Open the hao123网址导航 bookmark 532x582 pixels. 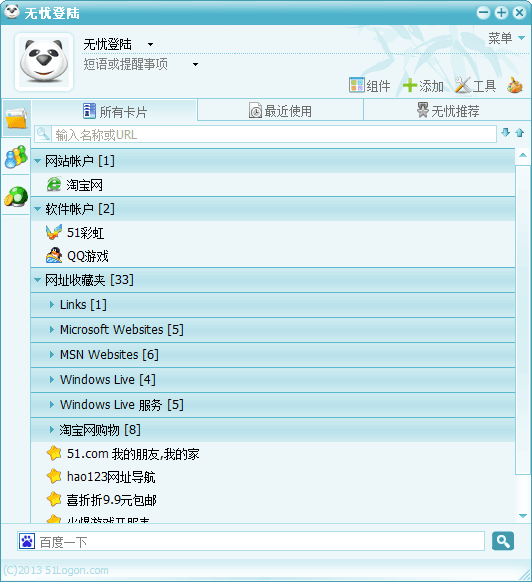pyautogui.click(x=273, y=477)
